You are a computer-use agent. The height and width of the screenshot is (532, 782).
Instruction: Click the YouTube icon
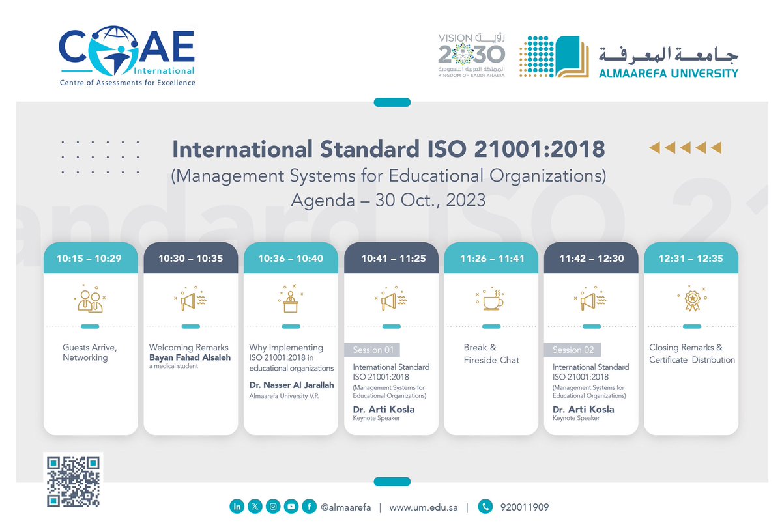point(291,506)
